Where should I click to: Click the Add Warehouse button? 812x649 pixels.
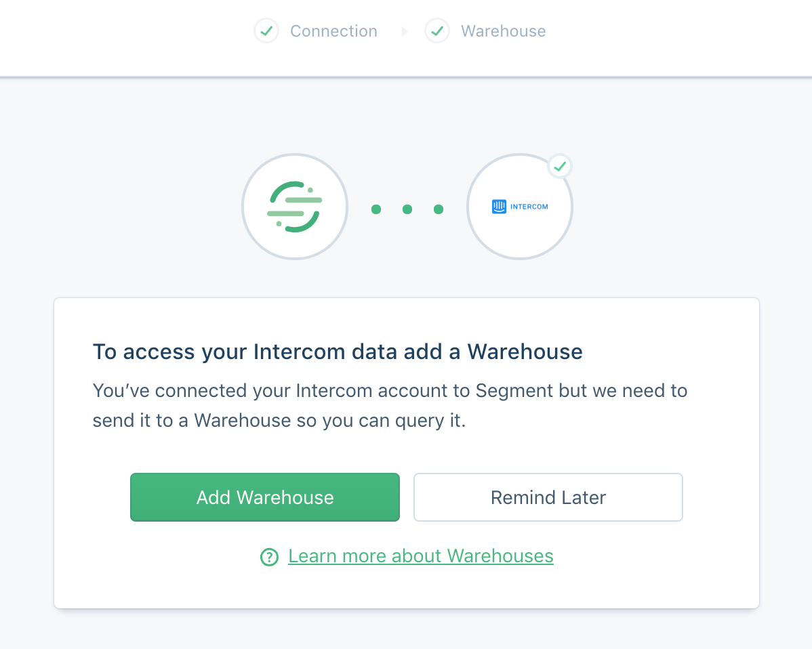(x=264, y=497)
